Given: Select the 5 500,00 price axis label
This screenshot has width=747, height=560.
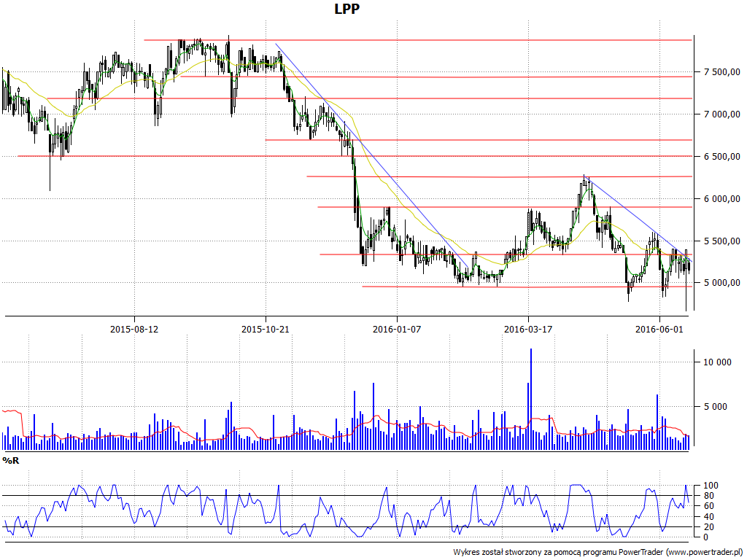Looking at the screenshot, I should (722, 241).
